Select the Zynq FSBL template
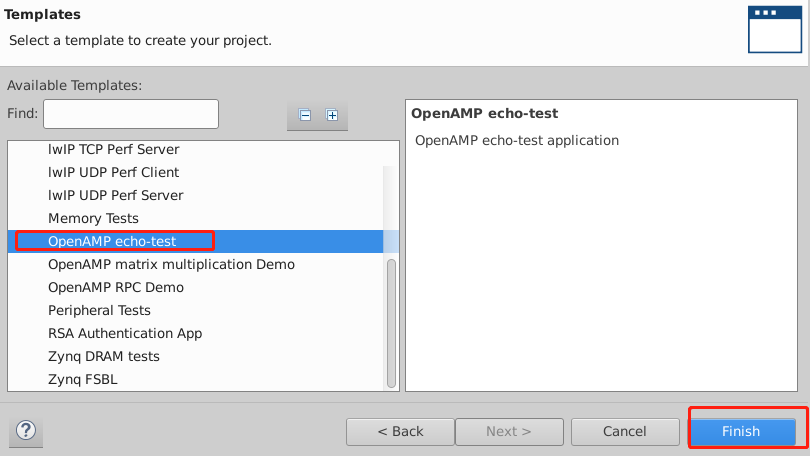810x456 pixels. 76,379
